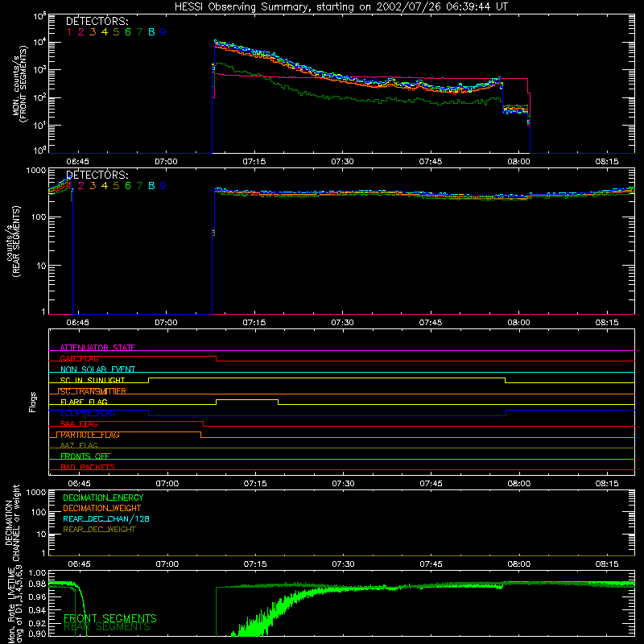Click the GAP_FLAG label
This screenshot has width=644, height=644.
pyautogui.click(x=79, y=358)
